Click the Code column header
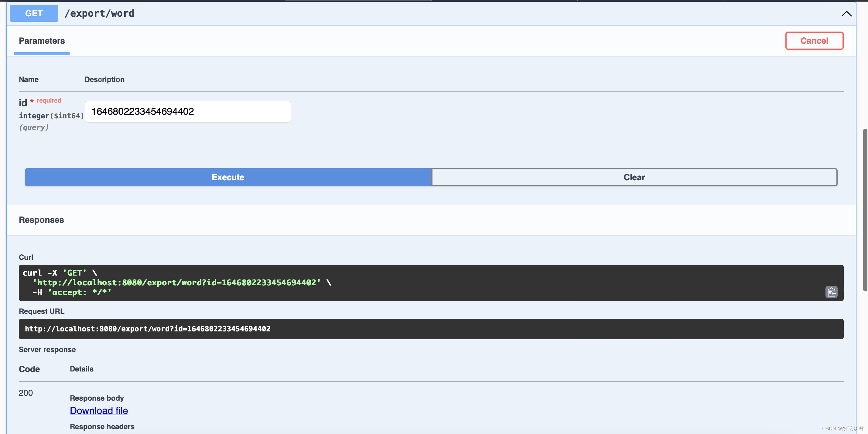Screen dimensions: 868x434 (29, 369)
